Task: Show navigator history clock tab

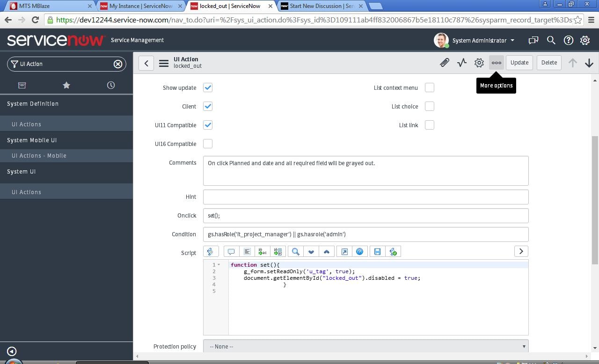Action: (111, 85)
